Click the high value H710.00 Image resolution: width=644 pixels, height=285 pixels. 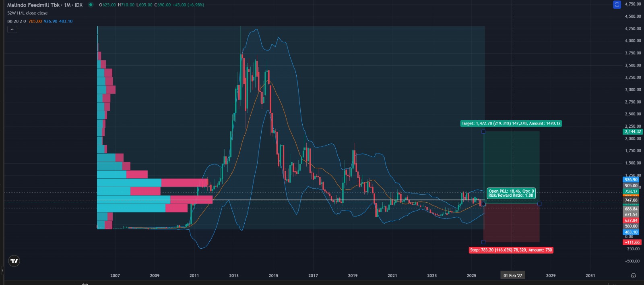126,5
